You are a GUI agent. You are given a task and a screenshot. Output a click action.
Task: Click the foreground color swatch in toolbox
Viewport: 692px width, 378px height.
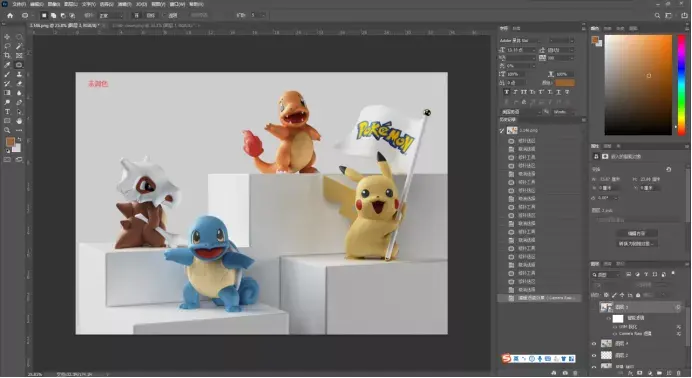pyautogui.click(x=10, y=142)
